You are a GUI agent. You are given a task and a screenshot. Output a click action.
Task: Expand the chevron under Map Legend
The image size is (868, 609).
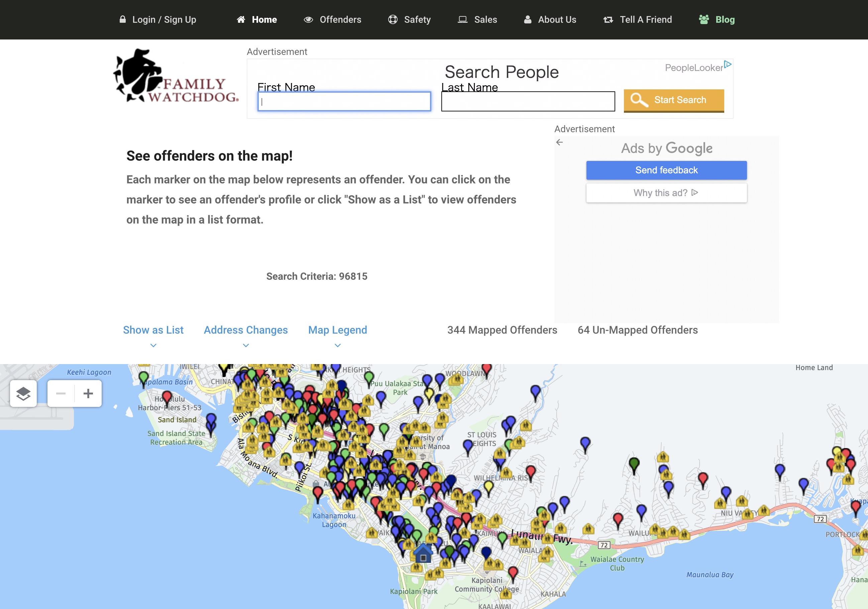click(338, 345)
